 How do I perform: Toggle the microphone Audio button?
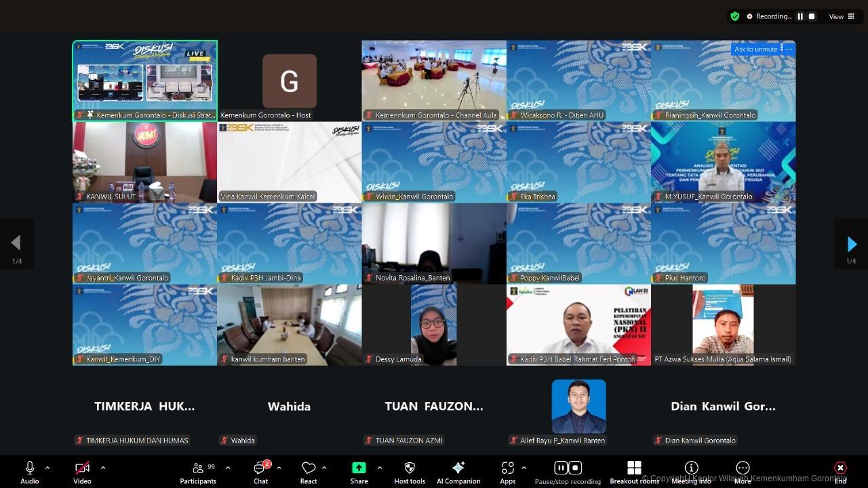[x=30, y=472]
